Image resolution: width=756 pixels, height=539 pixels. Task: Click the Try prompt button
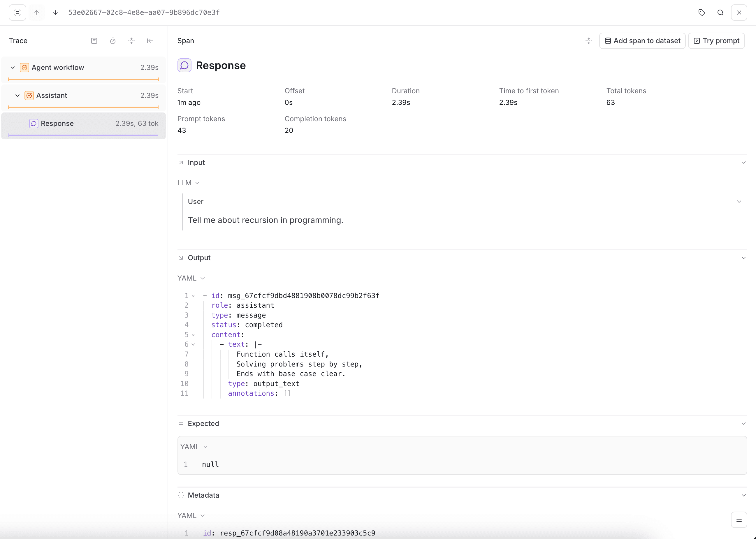pyautogui.click(x=716, y=40)
